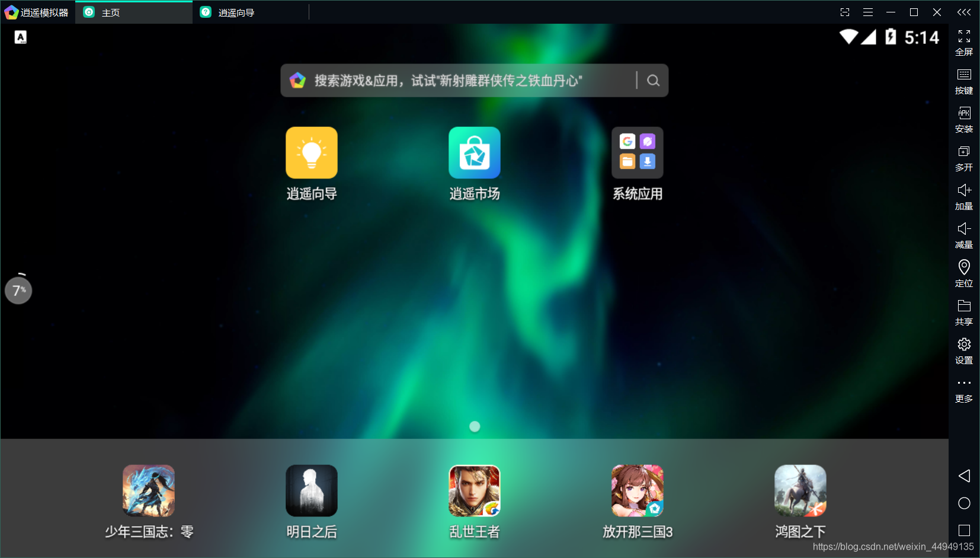The width and height of the screenshot is (980, 558).
Task: Launch the 乱世王者 game
Action: click(x=475, y=491)
